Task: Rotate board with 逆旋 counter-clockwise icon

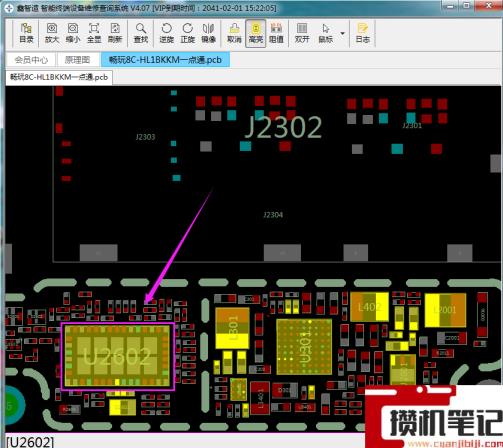Action: 166,33
